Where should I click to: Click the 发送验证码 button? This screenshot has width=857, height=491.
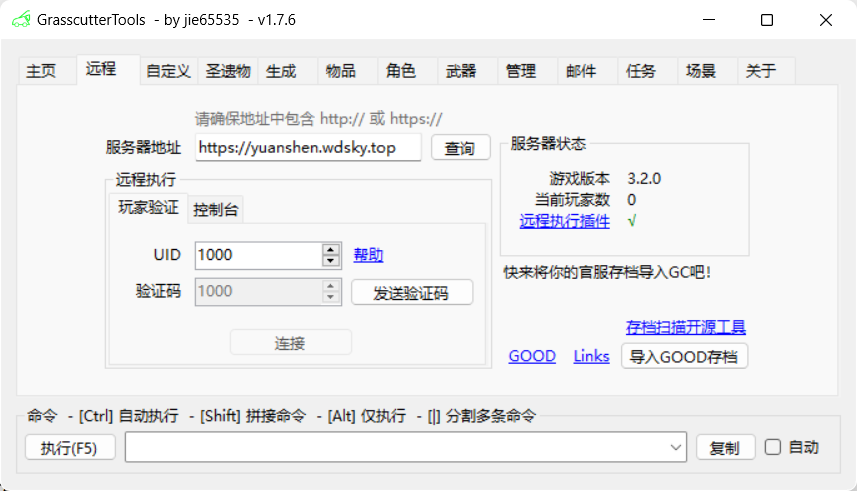pos(411,293)
